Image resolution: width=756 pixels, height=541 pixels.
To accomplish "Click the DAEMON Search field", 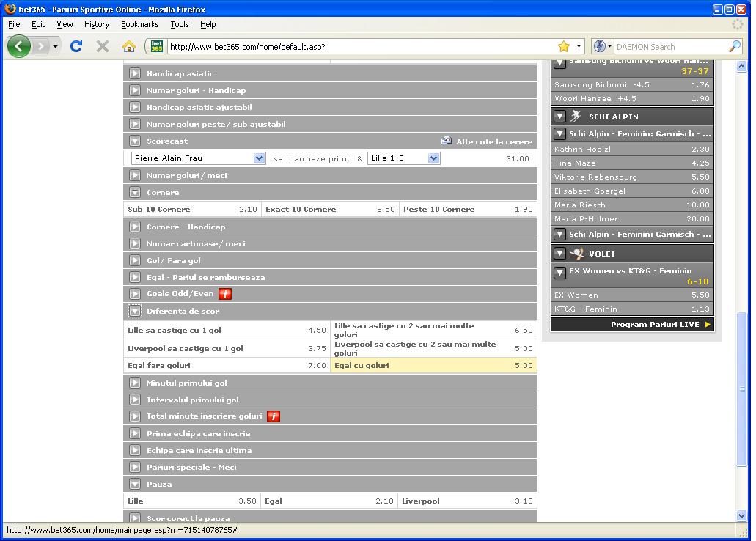I will pyautogui.click(x=671, y=47).
